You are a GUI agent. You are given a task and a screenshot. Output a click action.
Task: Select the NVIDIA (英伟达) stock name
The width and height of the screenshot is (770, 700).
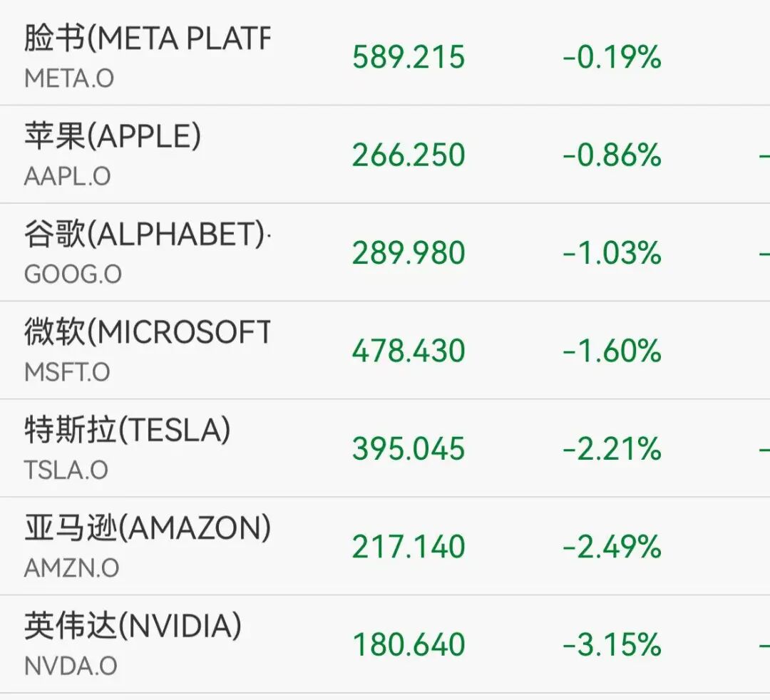pos(133,626)
